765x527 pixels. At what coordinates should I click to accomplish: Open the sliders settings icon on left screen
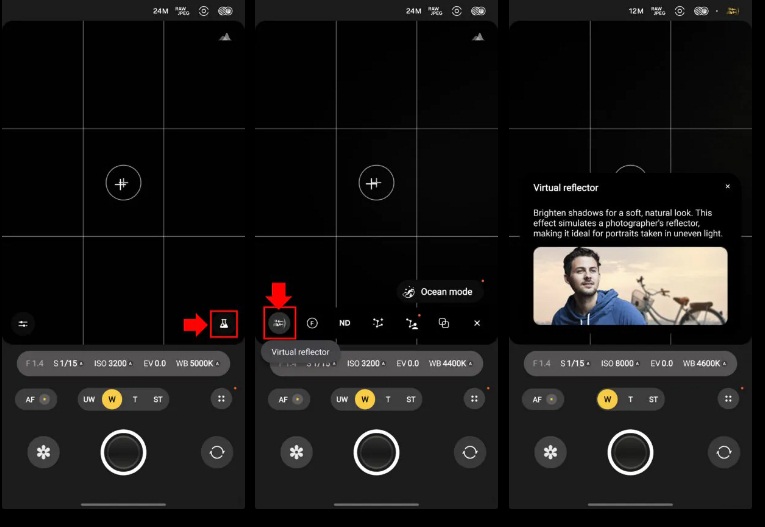pyautogui.click(x=23, y=324)
